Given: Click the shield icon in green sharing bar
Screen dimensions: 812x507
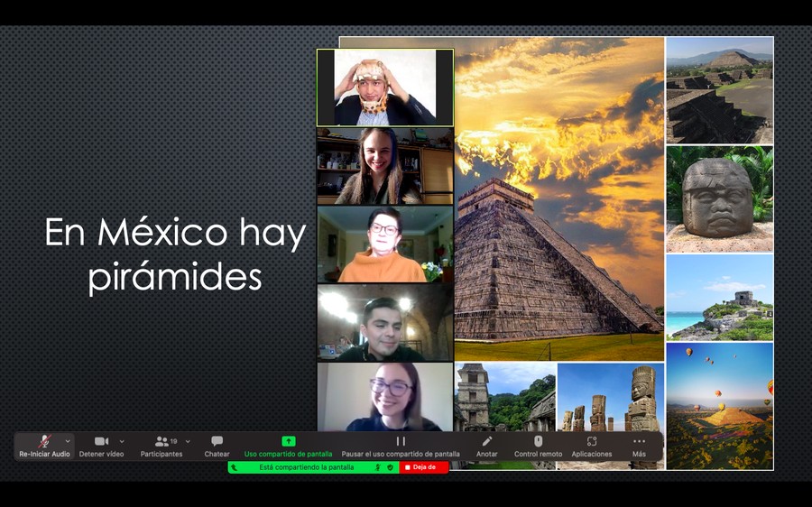Looking at the screenshot, I should pos(390,467).
